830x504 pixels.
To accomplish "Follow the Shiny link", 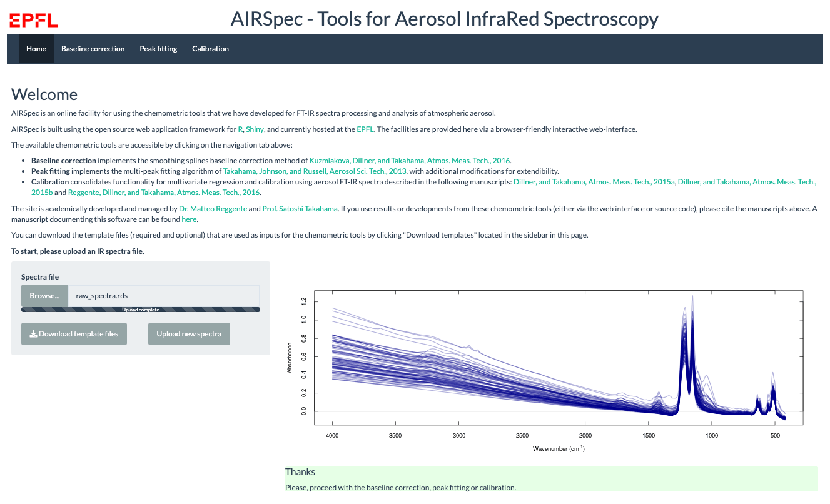I will pyautogui.click(x=255, y=129).
